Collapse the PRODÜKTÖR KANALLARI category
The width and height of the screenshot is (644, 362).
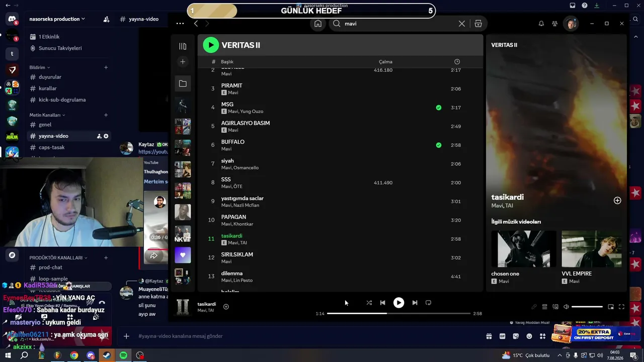pyautogui.click(x=58, y=258)
